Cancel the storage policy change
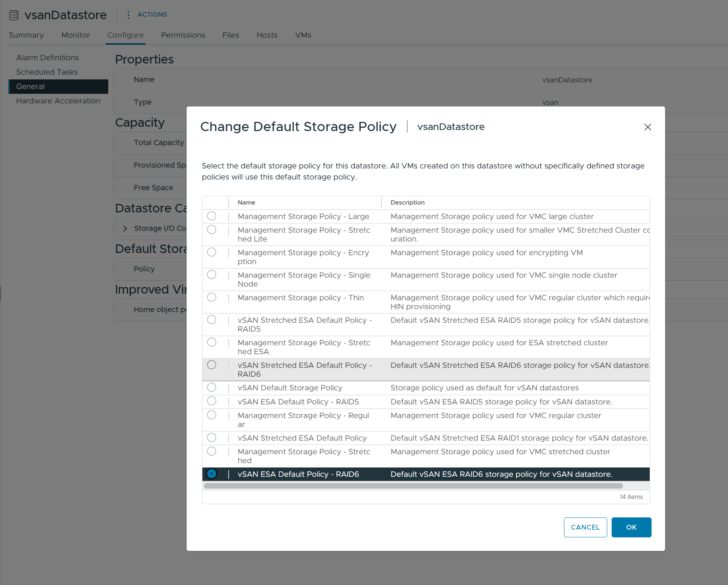This screenshot has width=728, height=585. 585,527
